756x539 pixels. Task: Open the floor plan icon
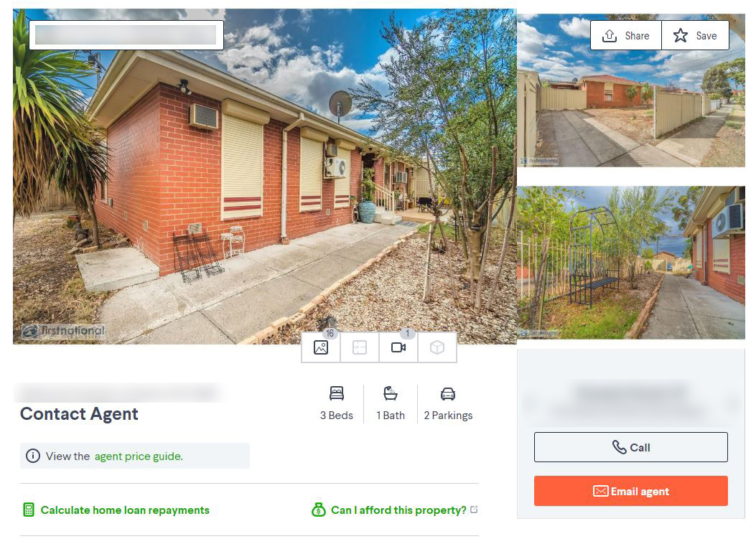click(x=360, y=347)
